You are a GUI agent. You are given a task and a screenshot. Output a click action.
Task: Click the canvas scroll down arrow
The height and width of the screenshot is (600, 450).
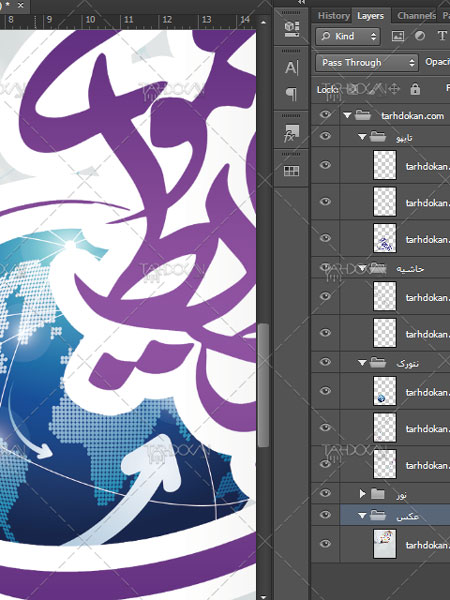pyautogui.click(x=263, y=597)
